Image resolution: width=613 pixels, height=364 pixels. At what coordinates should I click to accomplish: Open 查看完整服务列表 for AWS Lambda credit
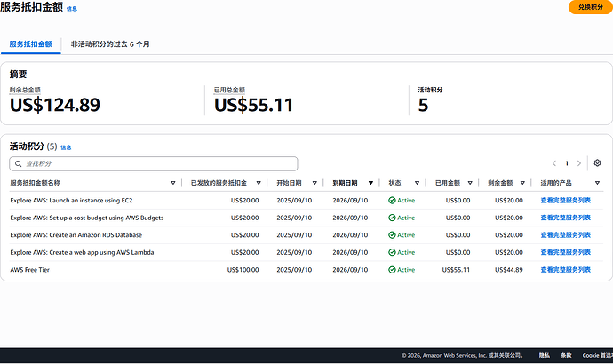[x=565, y=252]
